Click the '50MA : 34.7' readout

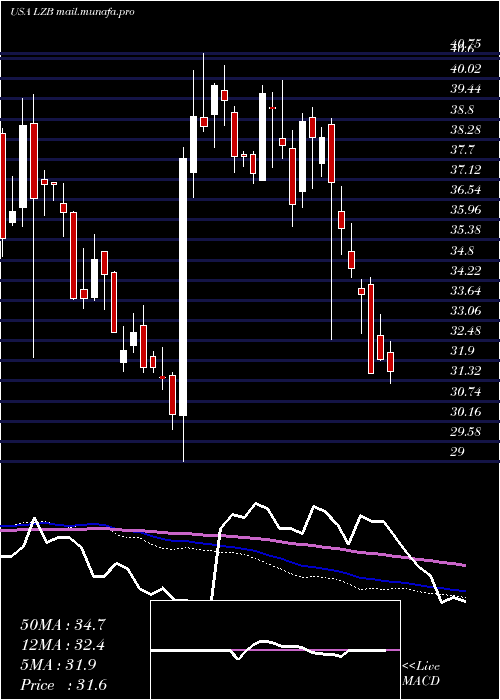[x=63, y=625]
